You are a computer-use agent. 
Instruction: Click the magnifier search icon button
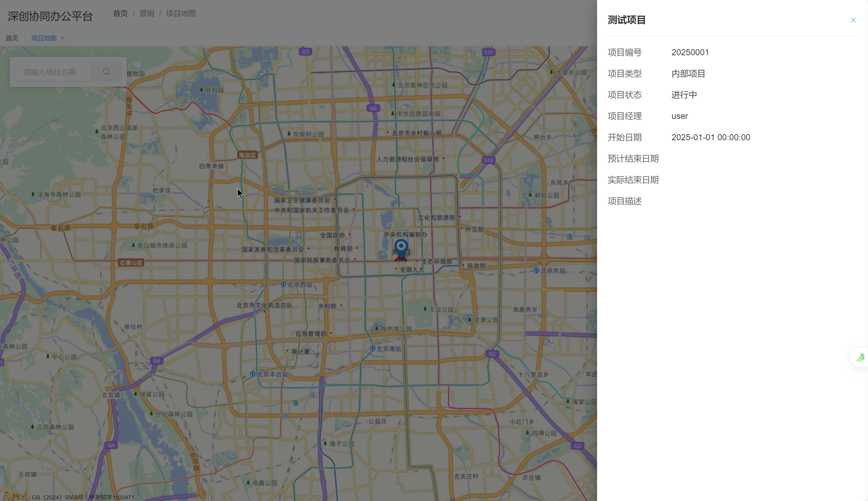(106, 72)
